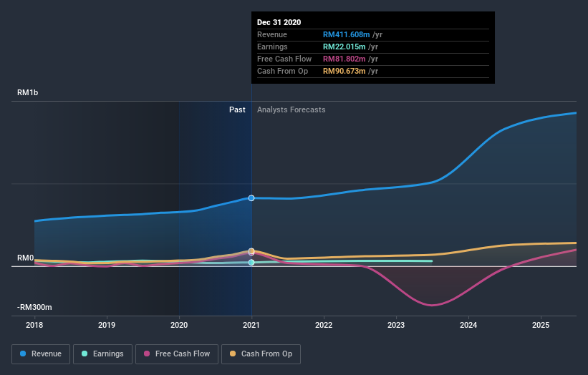The width and height of the screenshot is (588, 375).
Task: Click the Analysts Forecasts label
Action: pyautogui.click(x=291, y=109)
